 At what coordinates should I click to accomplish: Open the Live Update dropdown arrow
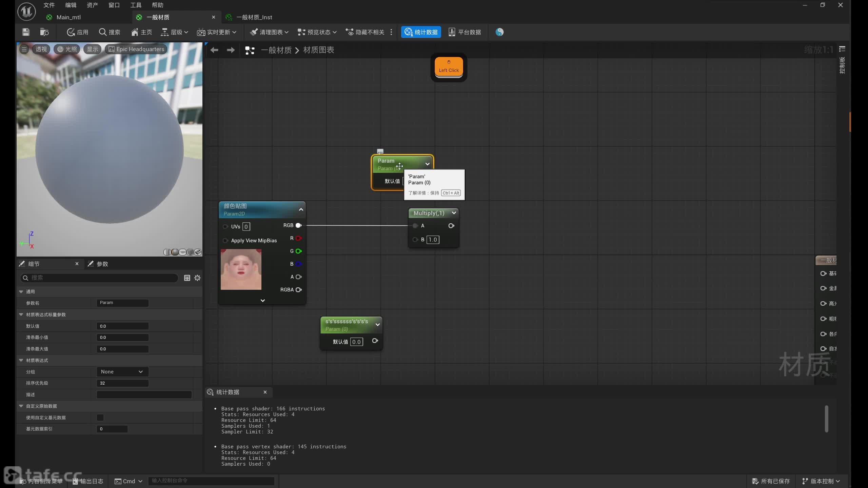pos(234,32)
